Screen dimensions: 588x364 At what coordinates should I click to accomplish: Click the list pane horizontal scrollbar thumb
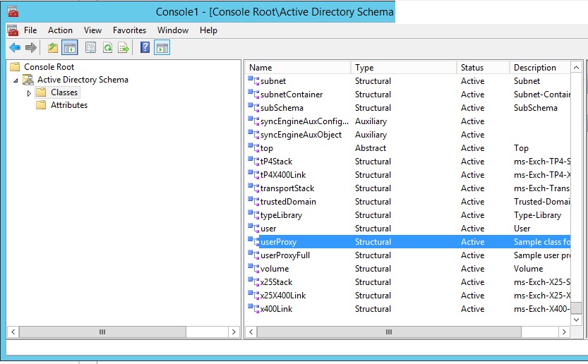point(389,332)
